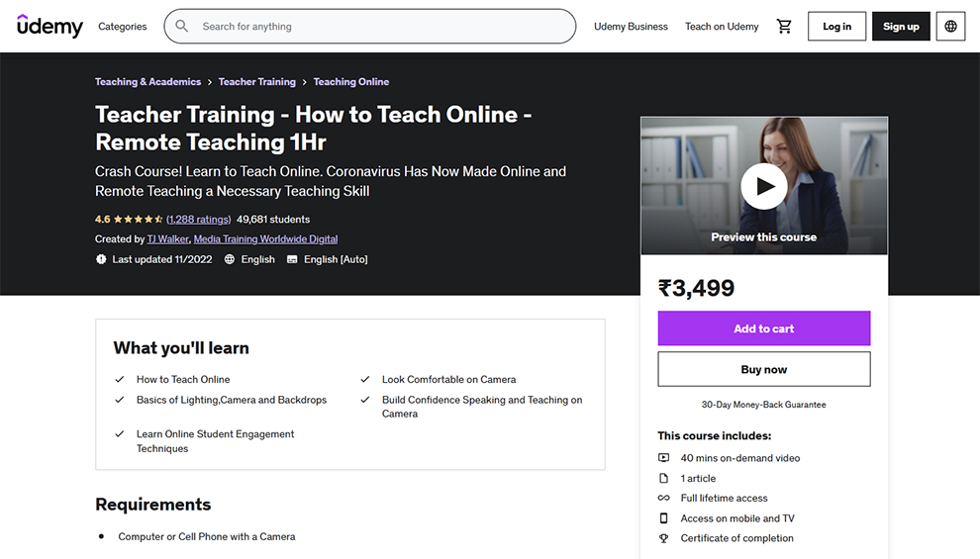Click the 4.6 rating number
This screenshot has height=559, width=980.
103,220
